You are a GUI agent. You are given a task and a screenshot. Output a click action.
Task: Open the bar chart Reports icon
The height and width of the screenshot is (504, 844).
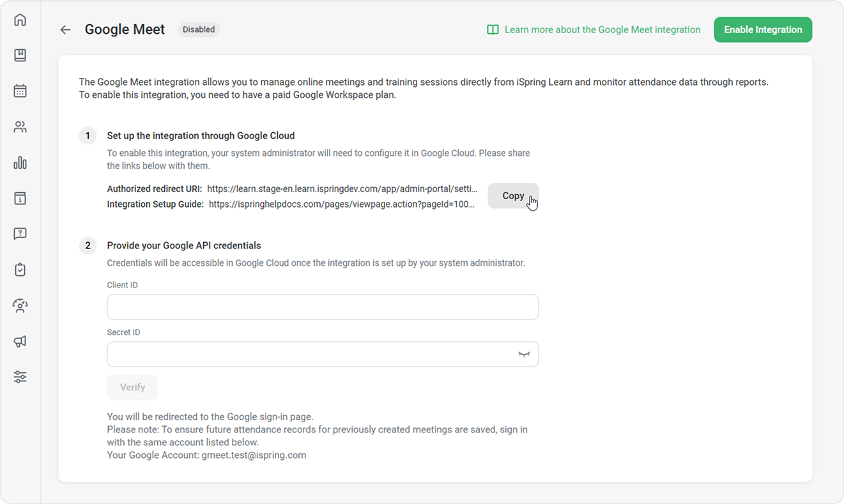coord(20,163)
